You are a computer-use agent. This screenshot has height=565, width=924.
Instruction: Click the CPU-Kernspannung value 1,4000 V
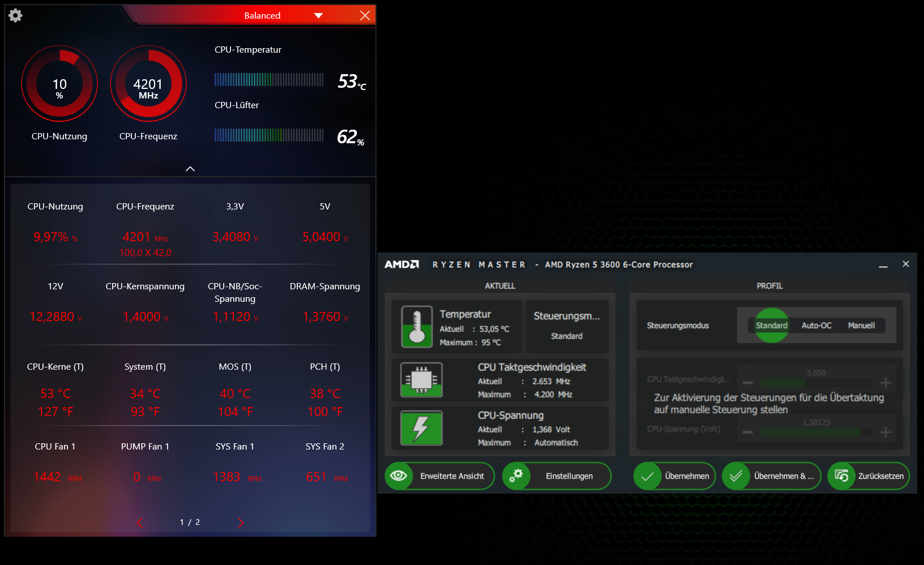(x=146, y=317)
